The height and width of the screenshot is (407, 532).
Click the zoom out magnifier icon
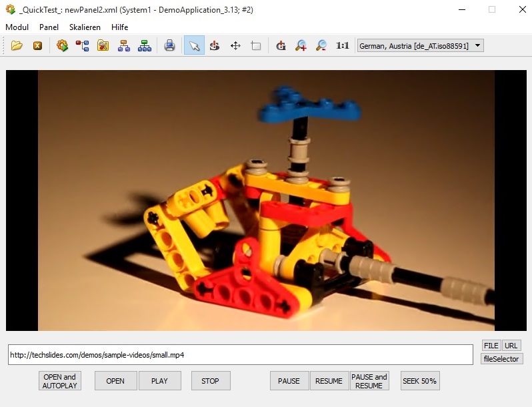click(321, 46)
